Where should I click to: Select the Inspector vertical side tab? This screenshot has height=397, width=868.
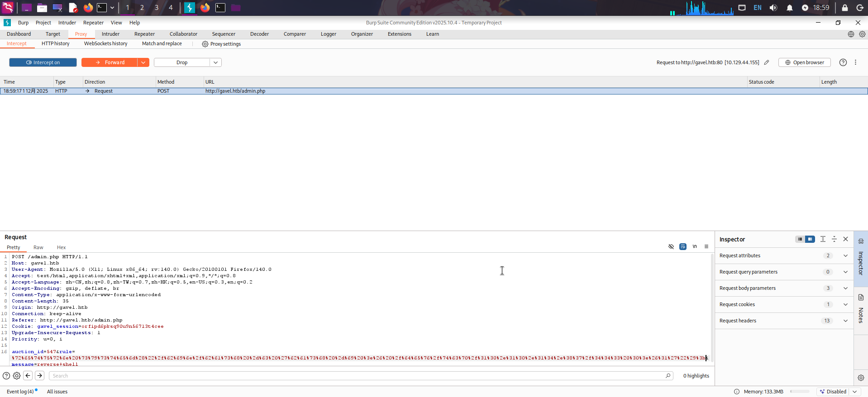click(861, 259)
